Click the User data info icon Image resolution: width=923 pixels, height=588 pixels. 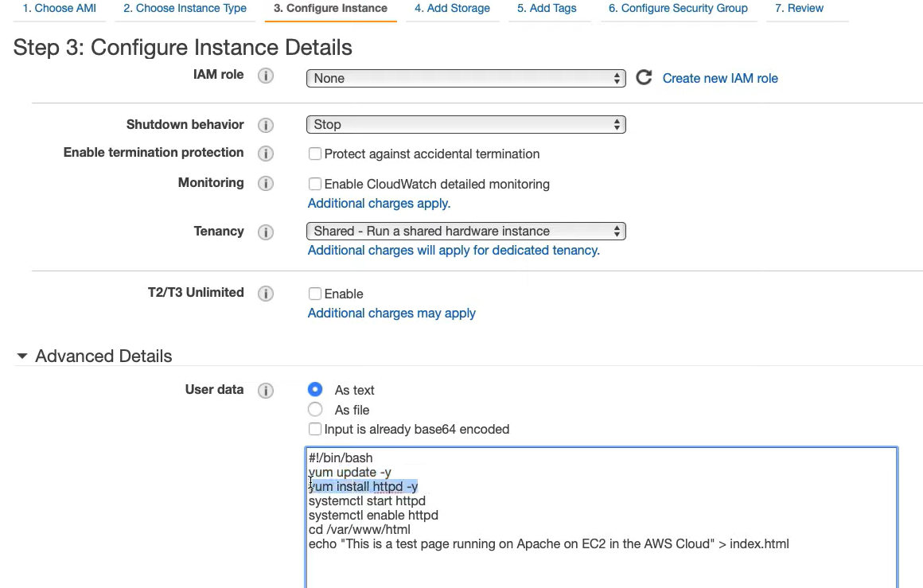[x=266, y=391]
